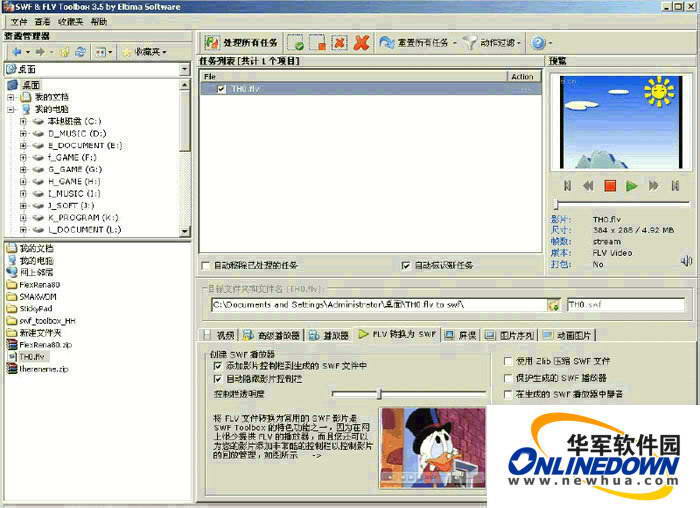The image size is (700, 508).
Task: Click the cartoon duck sample thumbnail
Action: point(432,447)
